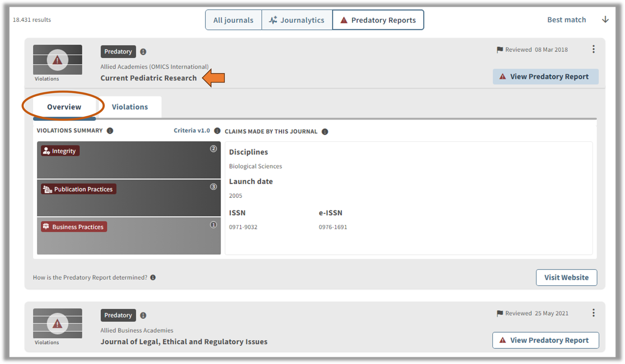Click the Reviewed 25 May 2021 date text
Image resolution: width=625 pixels, height=364 pixels.
pos(537,313)
